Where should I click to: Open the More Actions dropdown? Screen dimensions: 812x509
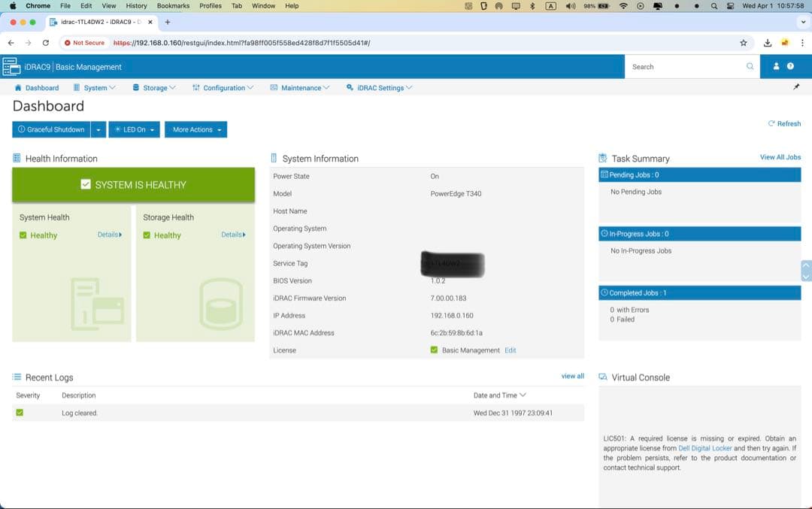coord(195,129)
